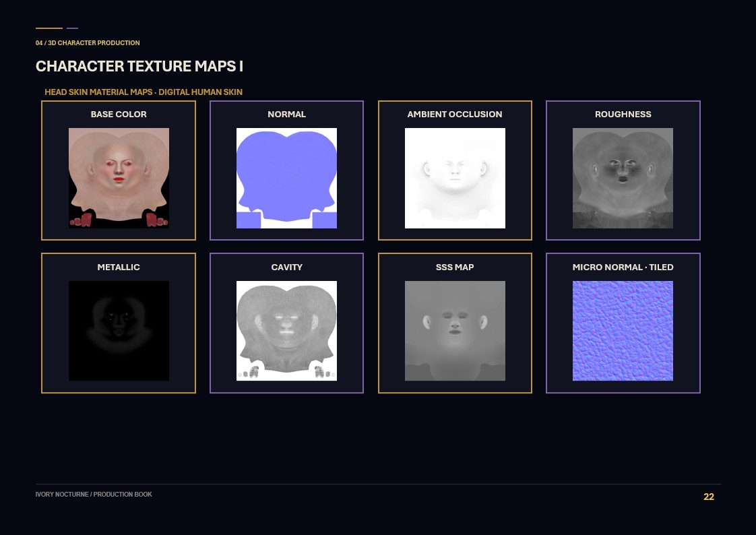
Task: Click the Base Color face texture thumbnail
Action: coord(119,178)
